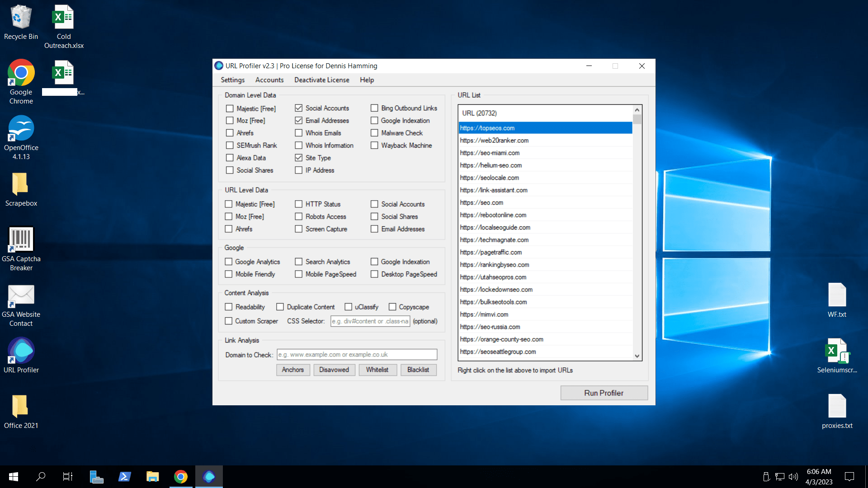Screen dimensions: 868x488
Task: Click the Recycle Bin desktop icon
Action: click(20, 20)
